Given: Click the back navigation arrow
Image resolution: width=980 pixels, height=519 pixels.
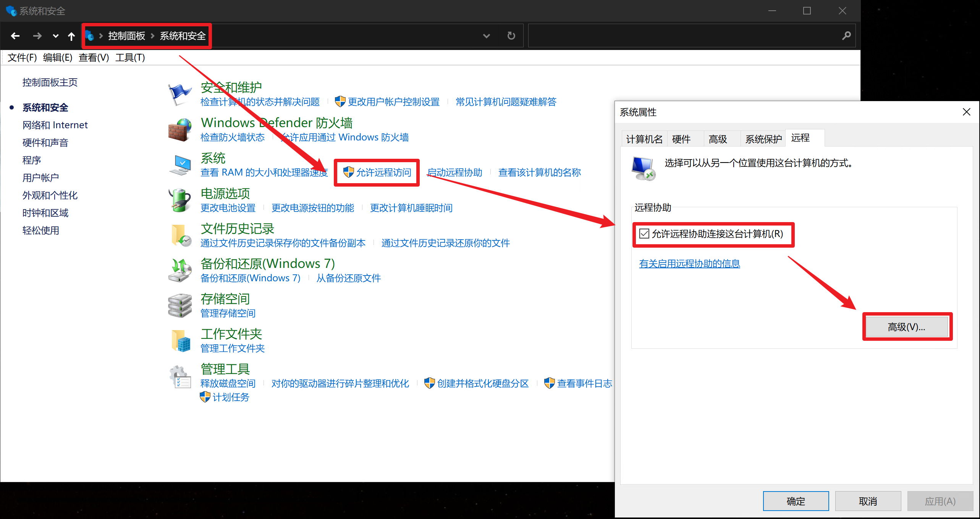Looking at the screenshot, I should (x=15, y=36).
